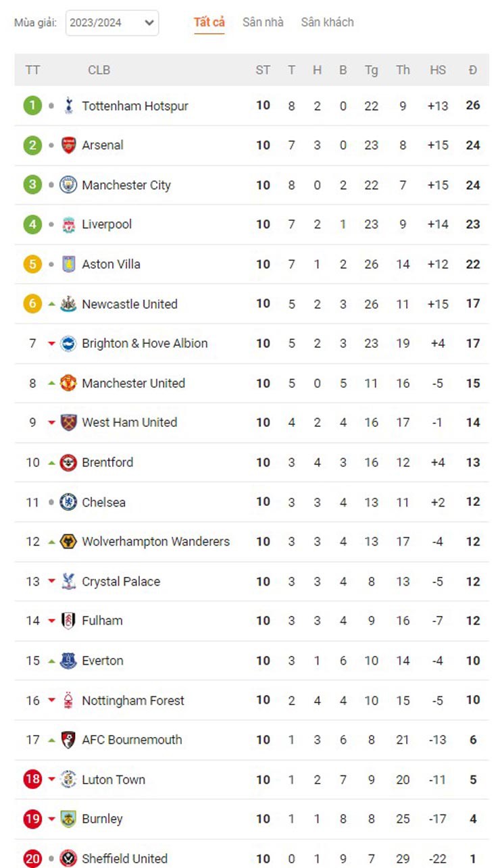Click the Aston Villa crest icon
This screenshot has width=500, height=868.
click(68, 264)
